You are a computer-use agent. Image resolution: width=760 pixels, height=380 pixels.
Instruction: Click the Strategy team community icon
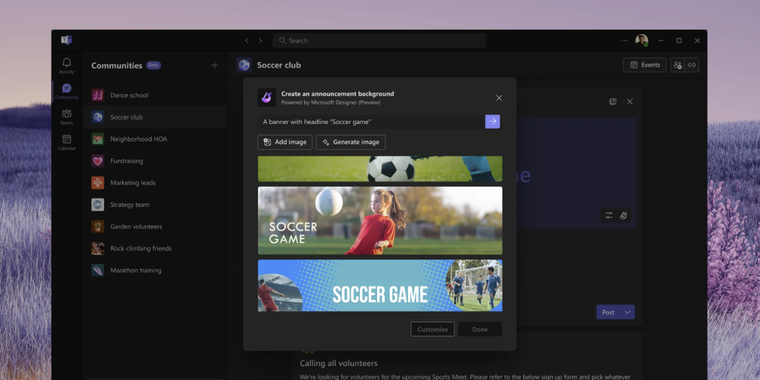click(98, 205)
